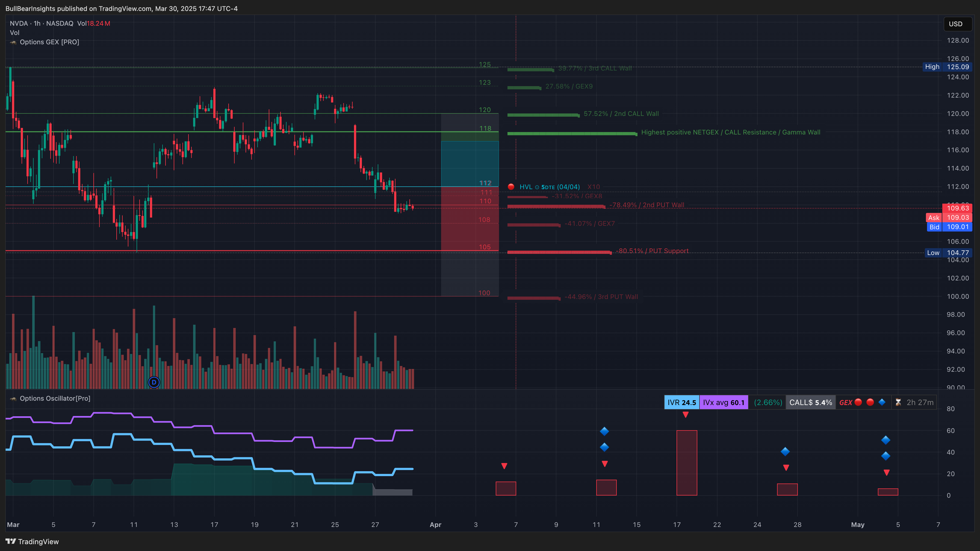
Task: Click the Gamma Wall resistance label
Action: pyautogui.click(x=730, y=133)
